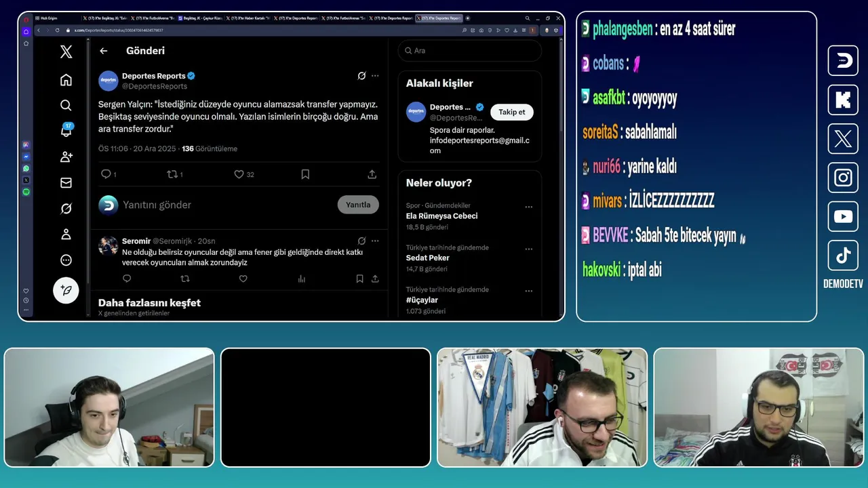Open options for Sedat Peker trend
Screen dimensions: 868x488
[529, 249]
